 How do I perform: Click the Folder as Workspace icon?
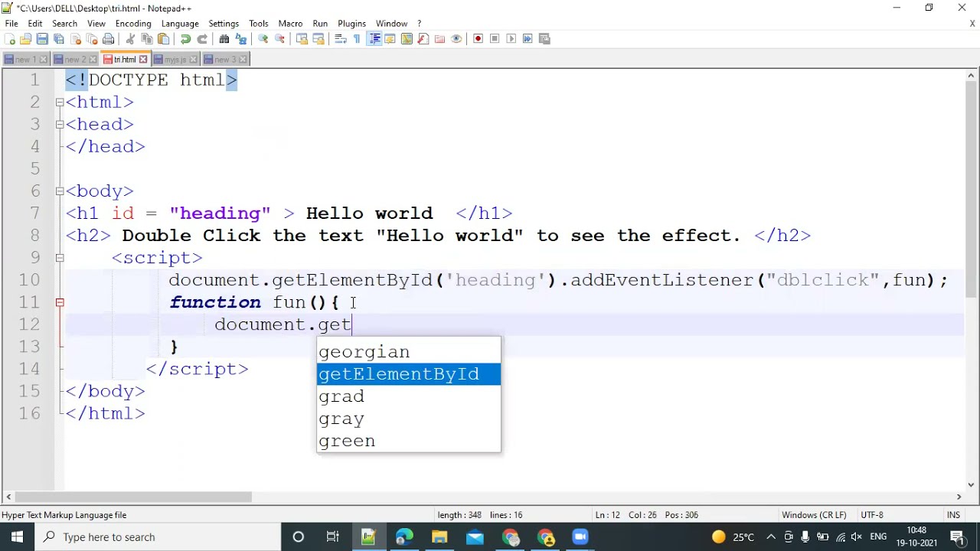click(x=439, y=39)
